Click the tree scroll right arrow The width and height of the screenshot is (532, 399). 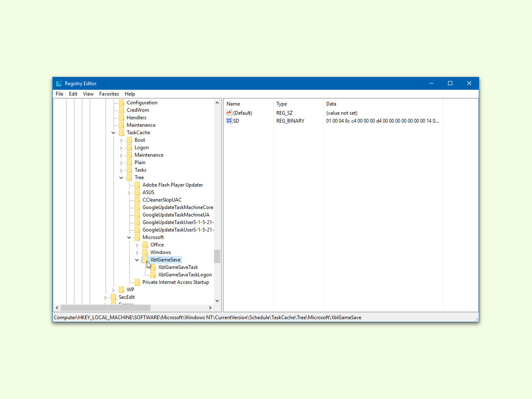tap(210, 308)
